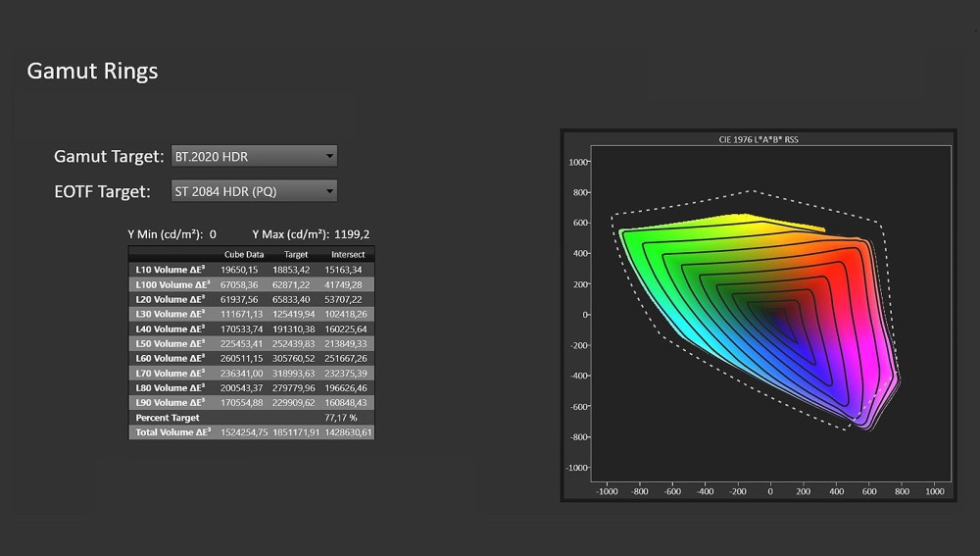Select the L90 Volume ΔE³ row label
Image resolution: width=980 pixels, height=556 pixels.
click(x=170, y=403)
